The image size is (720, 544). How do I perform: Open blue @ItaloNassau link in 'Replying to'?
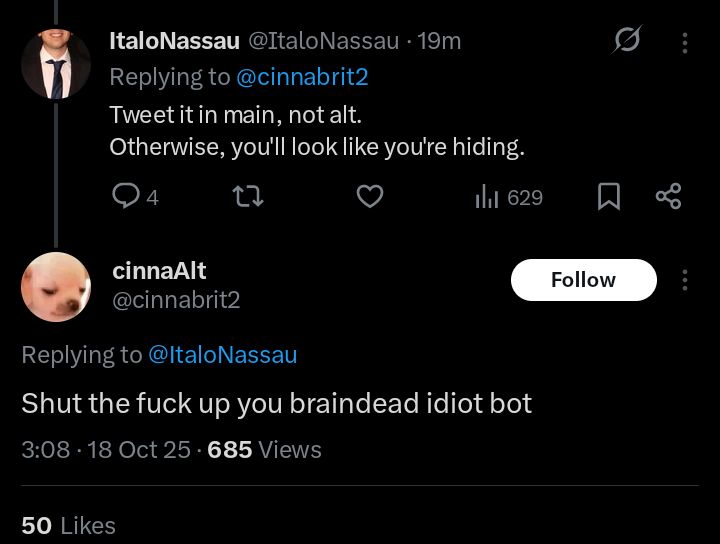pos(222,354)
